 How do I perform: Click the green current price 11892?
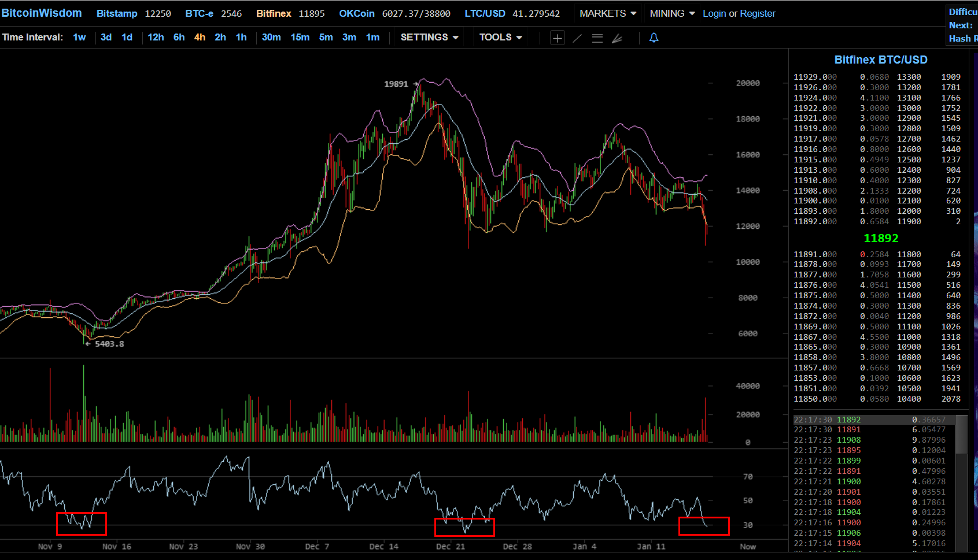click(x=881, y=238)
